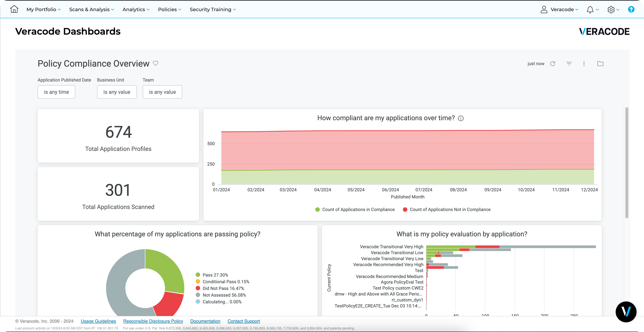Click the Veracode Recommended Very High label
Viewport: 644px width, 332px height.
tap(388, 265)
